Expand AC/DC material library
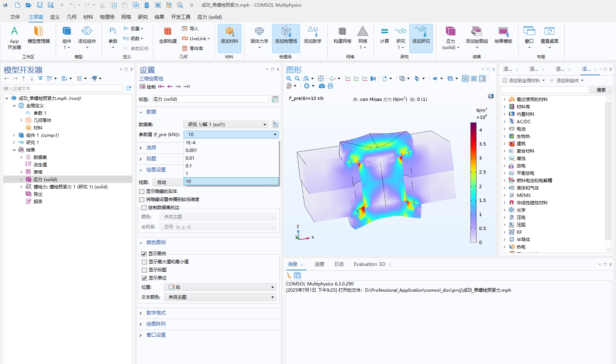 pos(505,121)
